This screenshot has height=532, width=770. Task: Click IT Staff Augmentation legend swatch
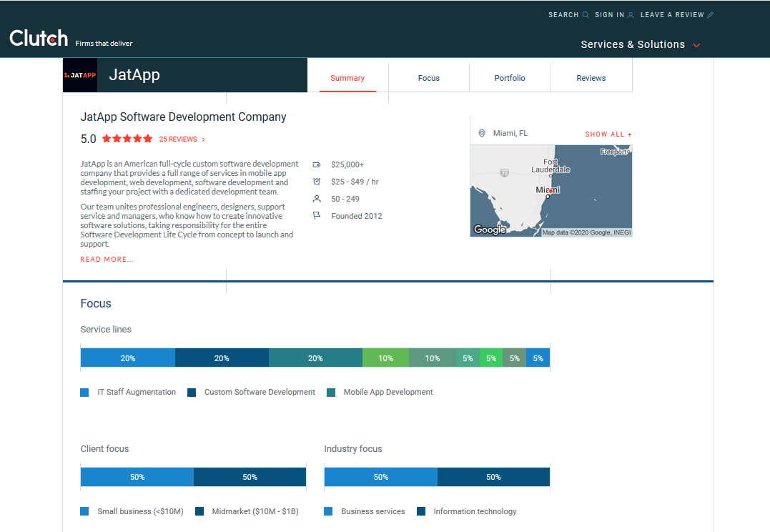coord(84,393)
